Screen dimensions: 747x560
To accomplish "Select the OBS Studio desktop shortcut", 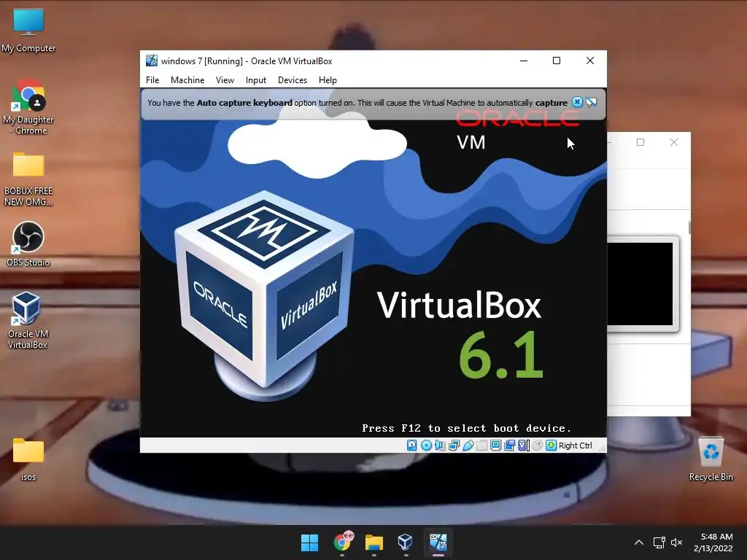I will [28, 244].
